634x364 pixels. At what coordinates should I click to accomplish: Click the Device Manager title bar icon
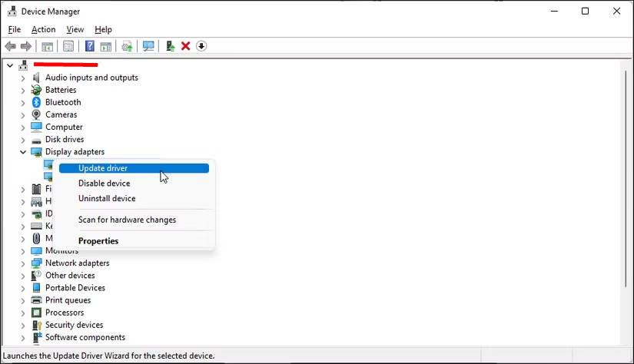click(x=12, y=12)
